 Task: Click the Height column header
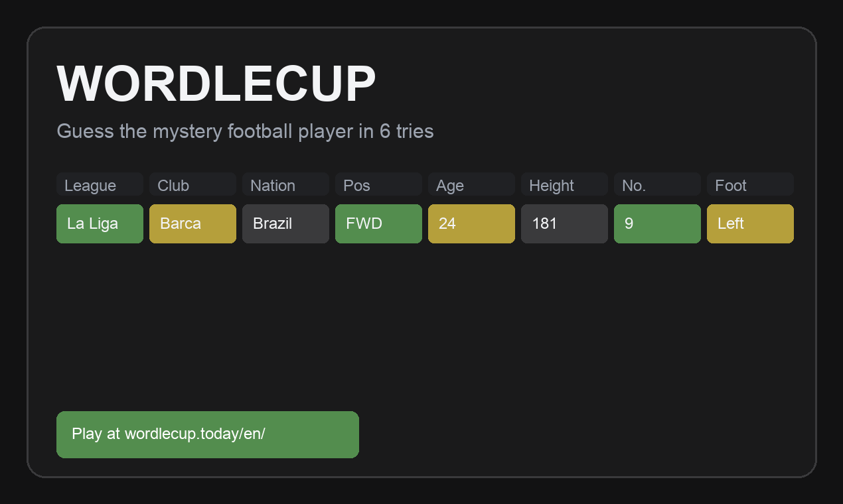[564, 185]
